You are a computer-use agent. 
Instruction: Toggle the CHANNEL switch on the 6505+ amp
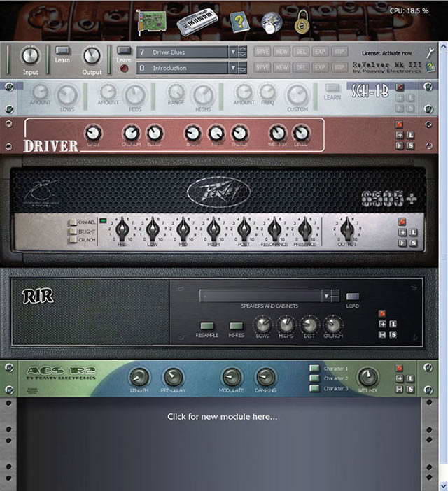pyautogui.click(x=73, y=222)
